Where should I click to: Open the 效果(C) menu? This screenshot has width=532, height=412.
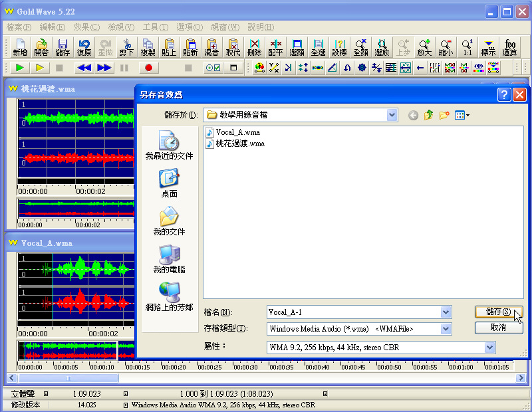(86, 27)
